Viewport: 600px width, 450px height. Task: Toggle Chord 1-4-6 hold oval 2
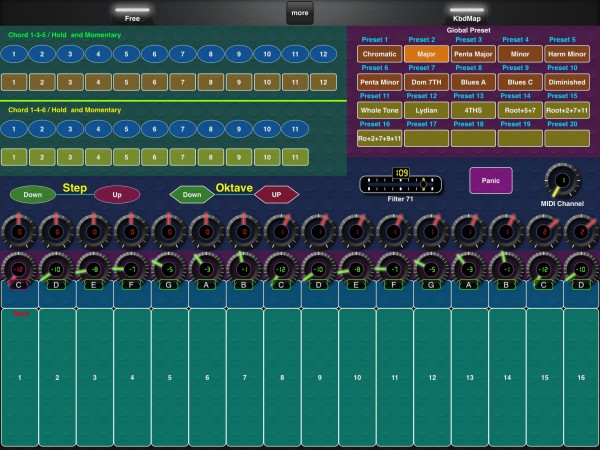[x=42, y=129]
